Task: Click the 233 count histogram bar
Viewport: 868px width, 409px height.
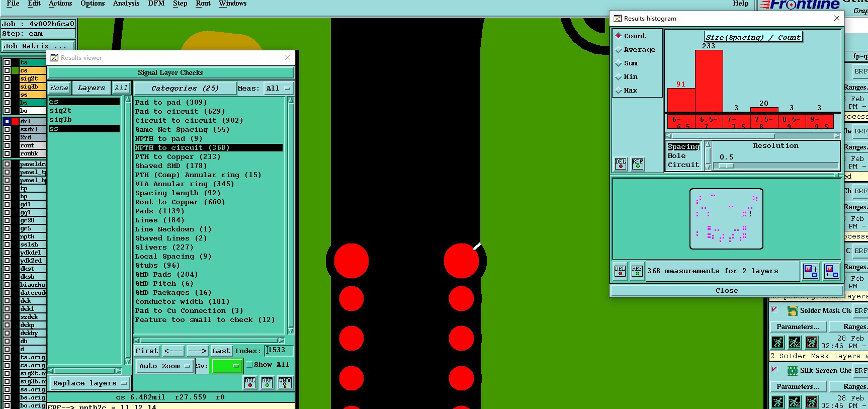Action: tap(709, 80)
